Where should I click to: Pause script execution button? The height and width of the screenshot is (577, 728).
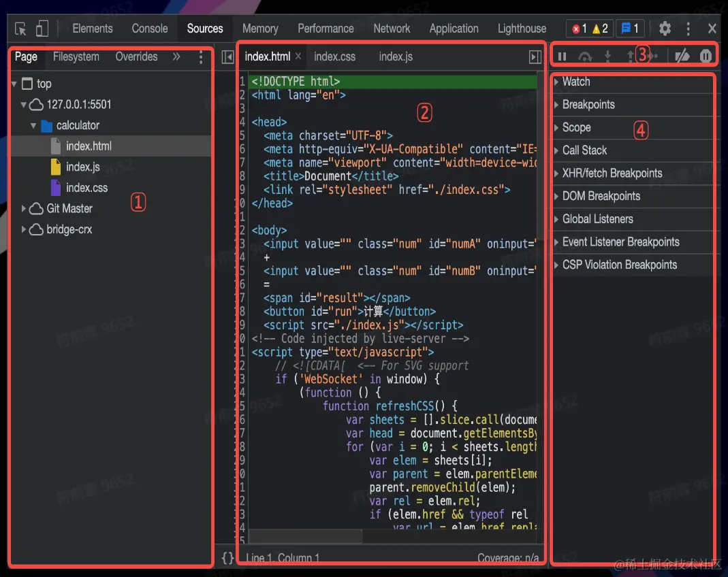(562, 56)
